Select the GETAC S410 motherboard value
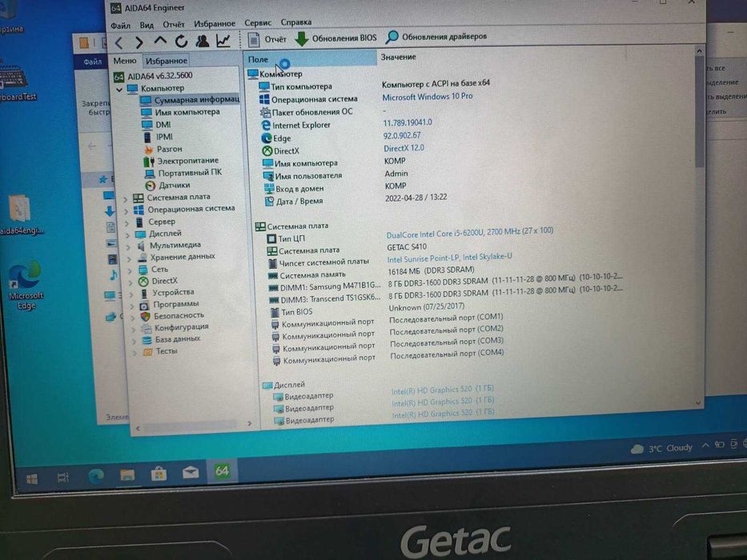The image size is (747, 560). [x=408, y=247]
